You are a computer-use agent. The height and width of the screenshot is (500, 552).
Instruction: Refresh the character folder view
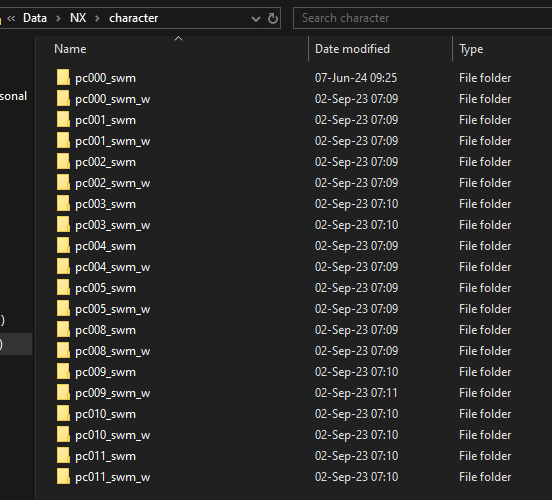272,18
